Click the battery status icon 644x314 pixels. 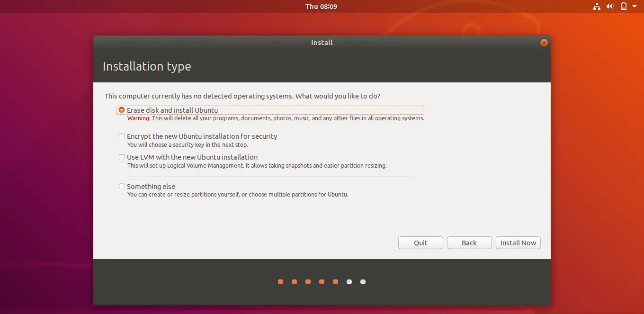[x=624, y=7]
